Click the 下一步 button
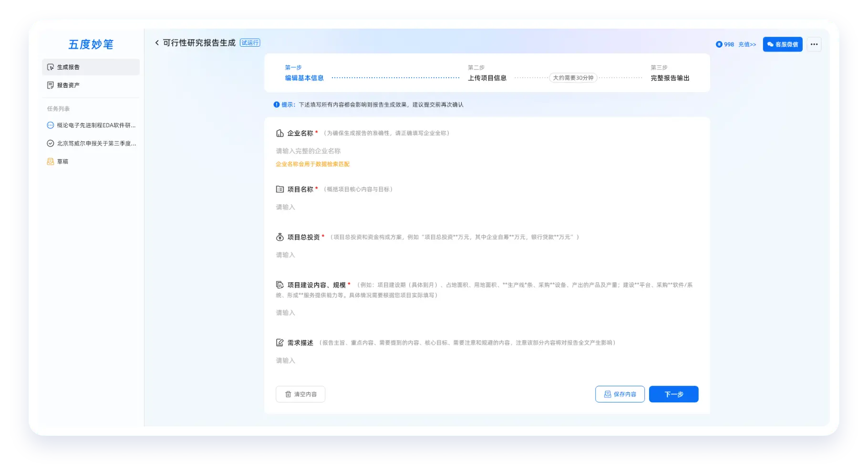This screenshot has width=868, height=474. [673, 394]
